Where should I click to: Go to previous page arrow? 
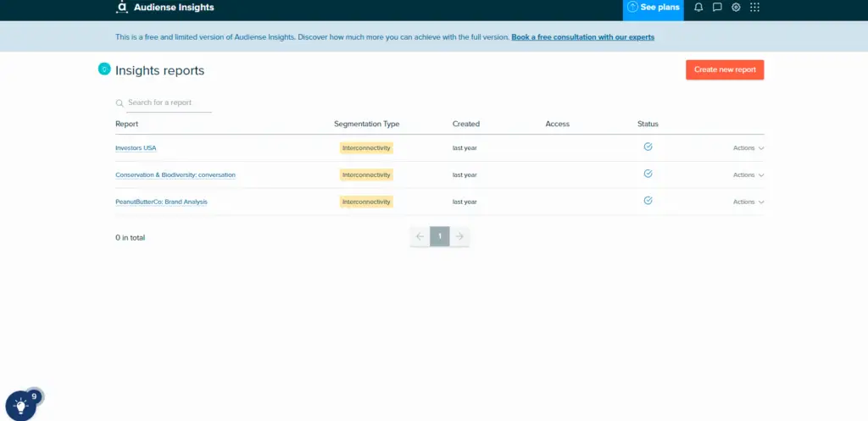(420, 237)
